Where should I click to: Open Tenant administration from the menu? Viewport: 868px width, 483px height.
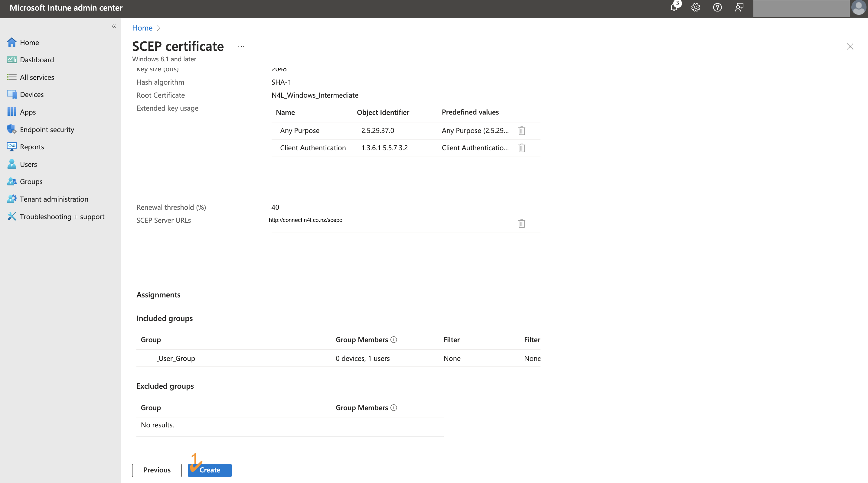pyautogui.click(x=54, y=199)
